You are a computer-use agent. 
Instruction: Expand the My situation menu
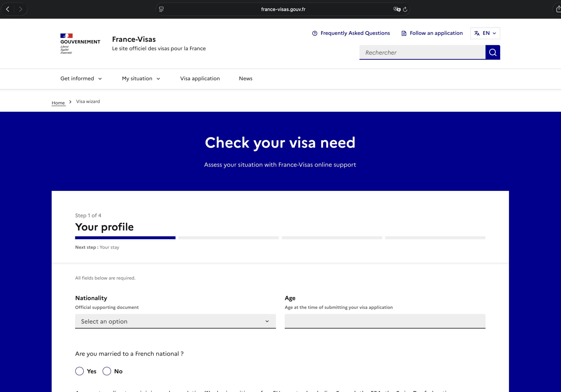(141, 79)
